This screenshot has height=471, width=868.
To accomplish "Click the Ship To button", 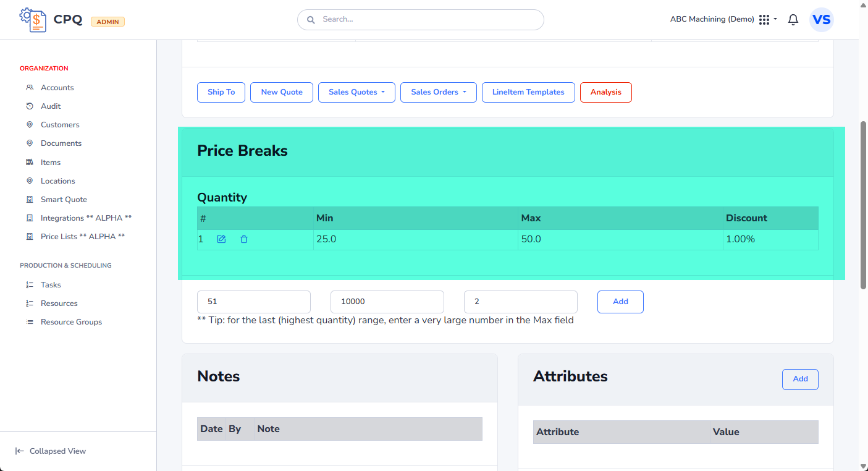I will click(x=221, y=92).
